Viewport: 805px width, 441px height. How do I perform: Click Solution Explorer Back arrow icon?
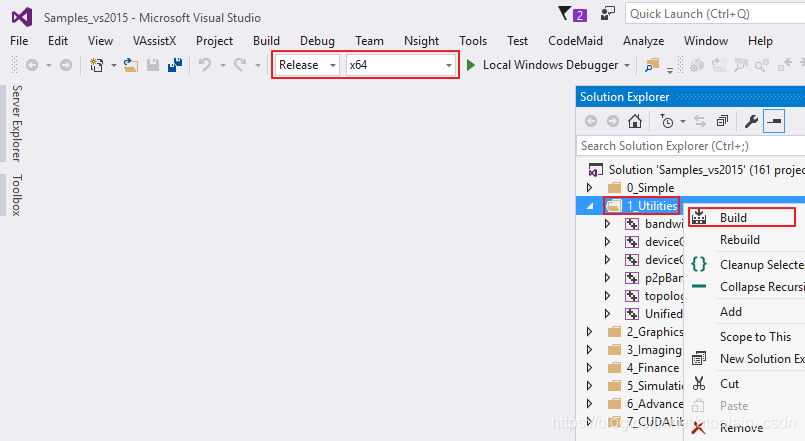(x=591, y=121)
